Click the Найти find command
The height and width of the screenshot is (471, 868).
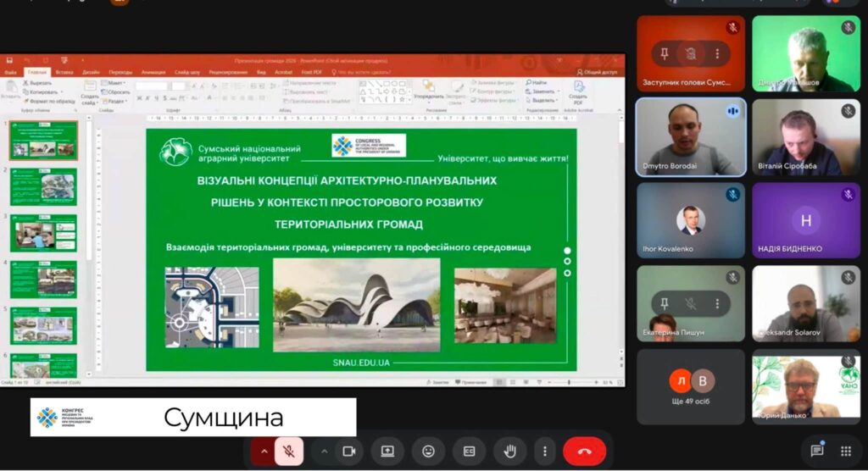point(537,82)
